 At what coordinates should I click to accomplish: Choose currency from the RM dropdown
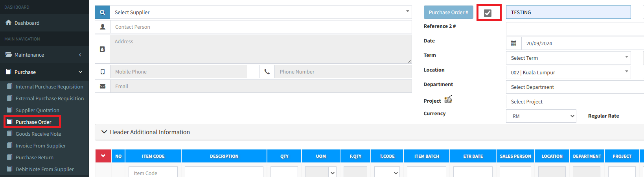(541, 116)
